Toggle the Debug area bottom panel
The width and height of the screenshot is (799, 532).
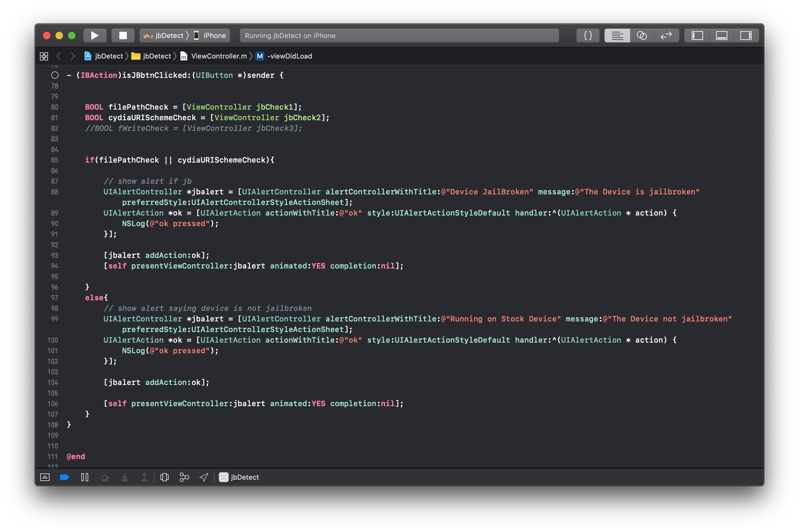coord(721,36)
